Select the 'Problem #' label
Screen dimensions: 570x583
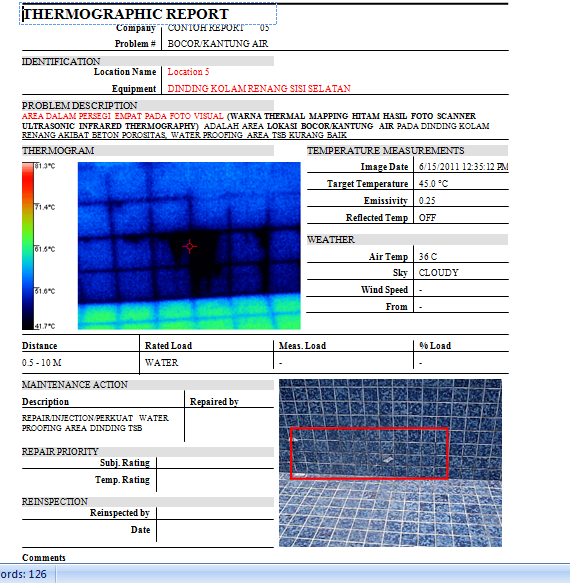135,44
